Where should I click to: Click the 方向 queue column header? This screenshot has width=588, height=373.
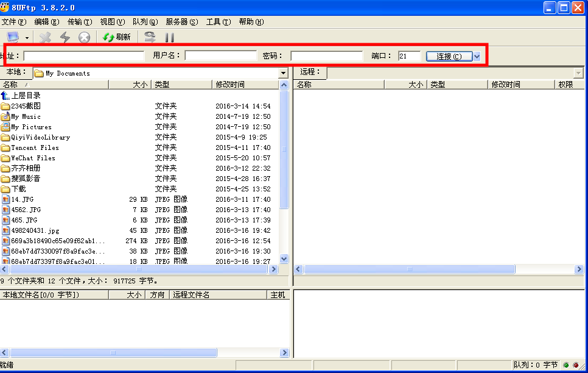coord(158,295)
